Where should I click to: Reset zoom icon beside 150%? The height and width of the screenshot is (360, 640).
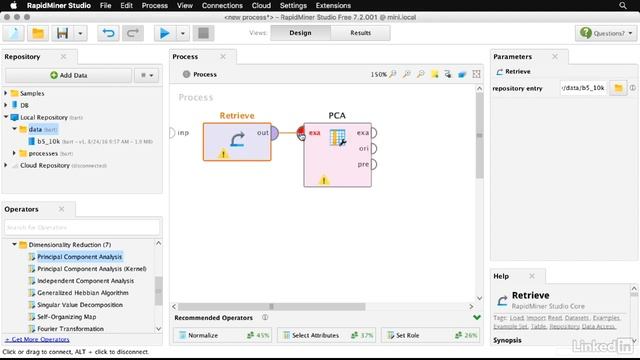393,74
